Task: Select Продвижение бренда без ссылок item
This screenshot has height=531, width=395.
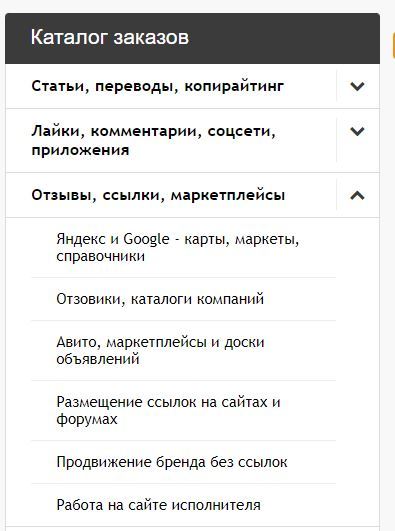Action: tap(172, 462)
